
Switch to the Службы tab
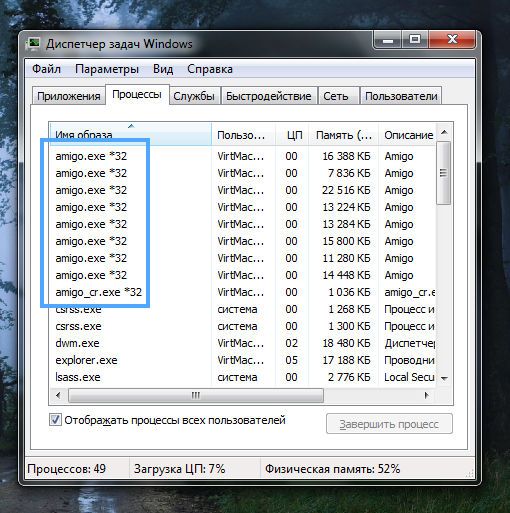click(194, 96)
